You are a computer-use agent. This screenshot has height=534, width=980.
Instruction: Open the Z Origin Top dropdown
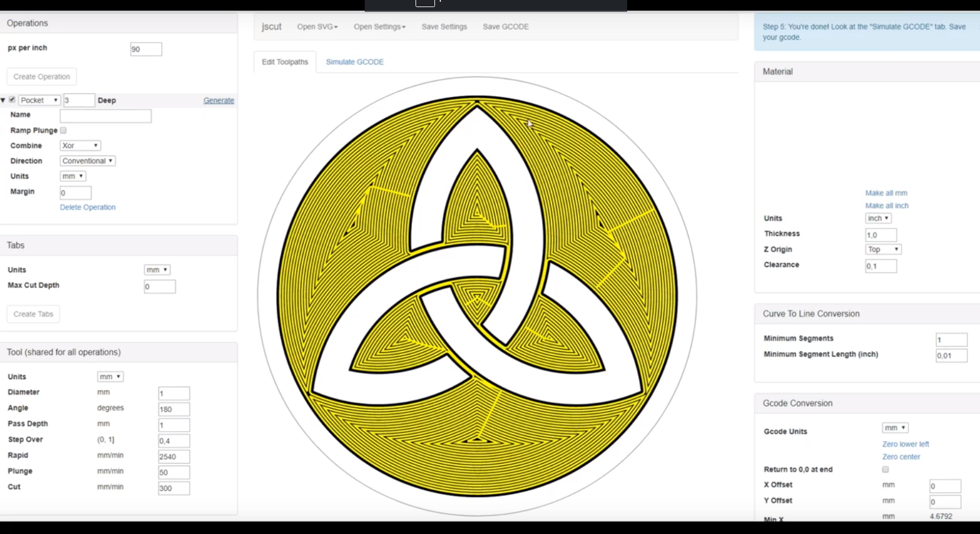tap(884, 249)
